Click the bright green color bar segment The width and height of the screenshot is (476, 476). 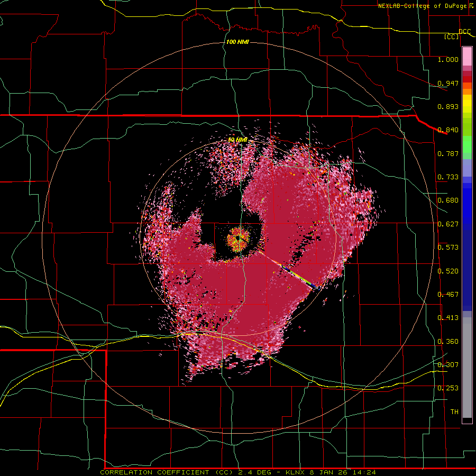point(467,144)
